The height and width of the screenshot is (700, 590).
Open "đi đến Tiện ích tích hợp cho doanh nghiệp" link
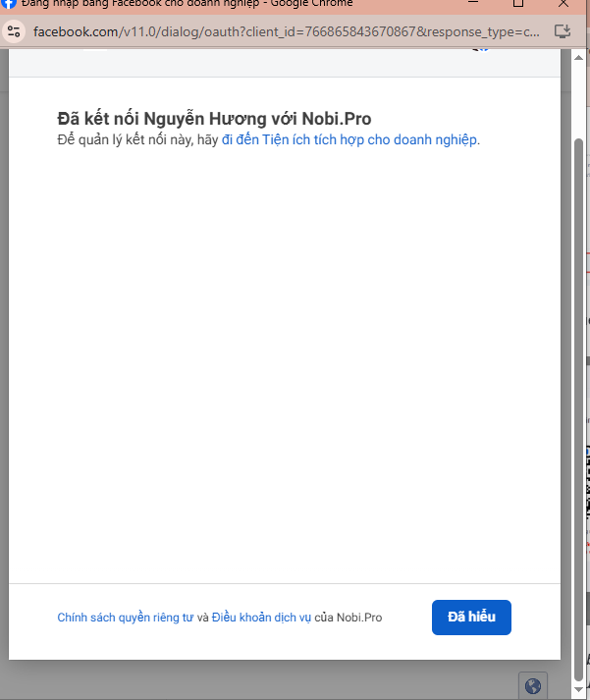(x=349, y=139)
